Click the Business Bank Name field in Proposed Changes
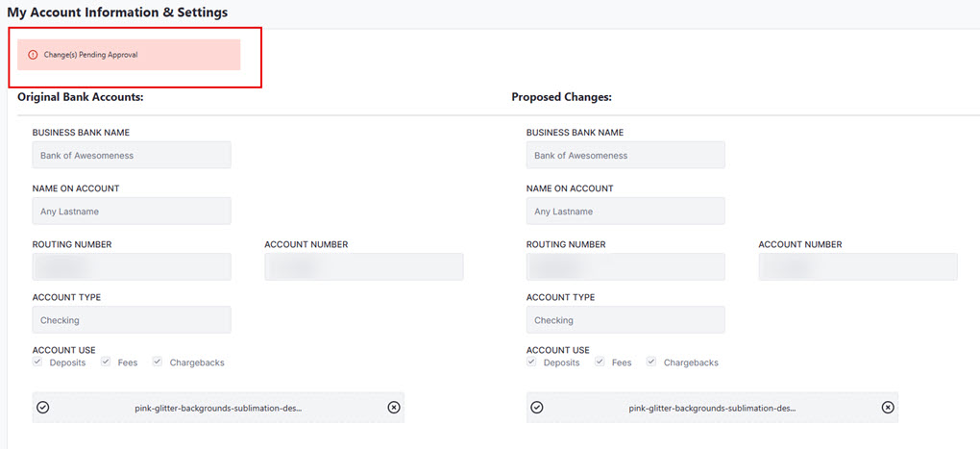Image resolution: width=980 pixels, height=449 pixels. 625,155
